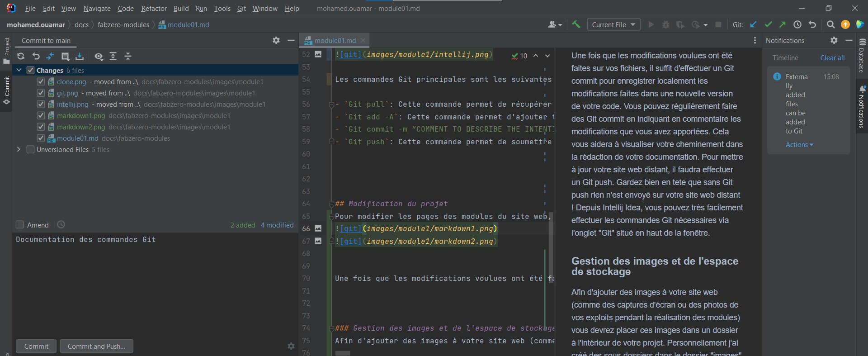Screen dimensions: 868x356
Task: Open the Tools menu
Action: (x=222, y=8)
